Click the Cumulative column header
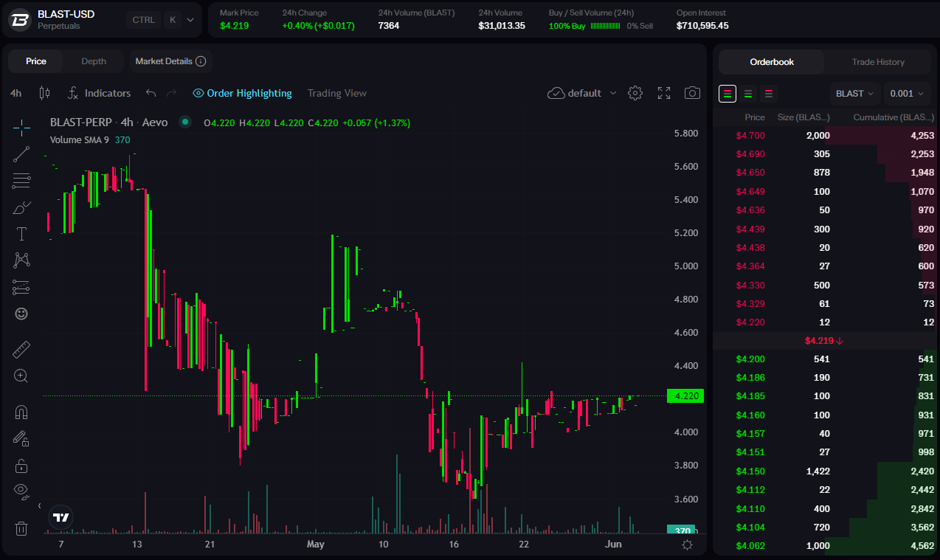 pyautogui.click(x=894, y=117)
